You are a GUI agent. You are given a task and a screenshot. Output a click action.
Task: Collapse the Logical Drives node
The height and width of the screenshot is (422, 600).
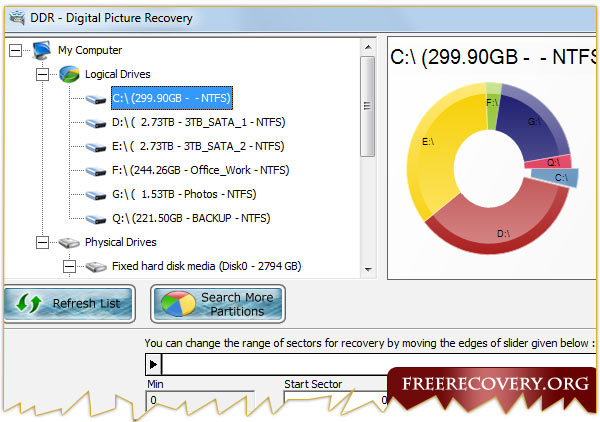pos(42,74)
